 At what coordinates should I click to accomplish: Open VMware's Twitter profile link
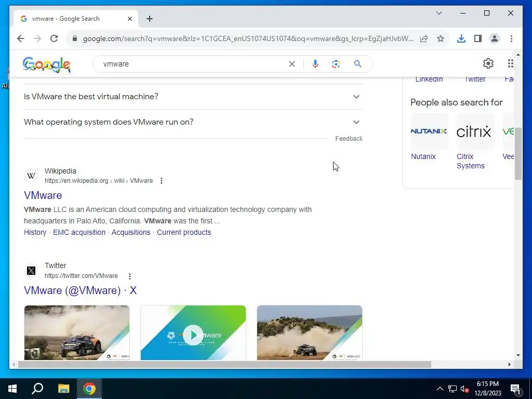475,79
